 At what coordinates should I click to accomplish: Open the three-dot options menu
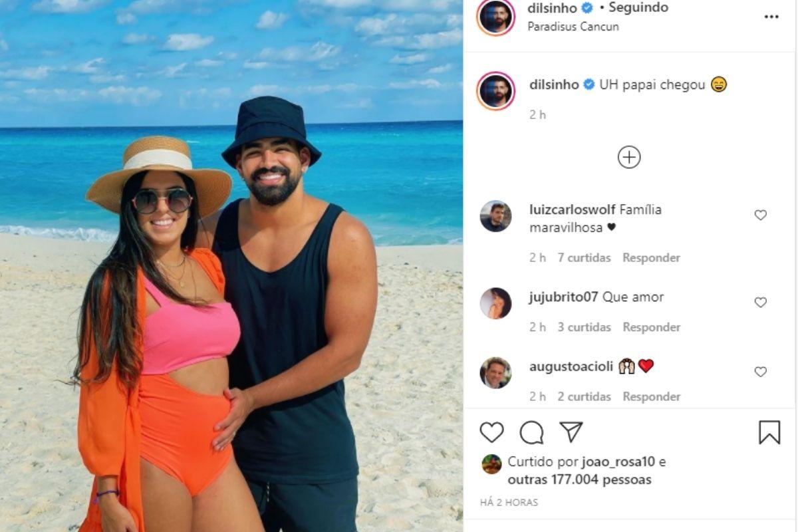(771, 17)
